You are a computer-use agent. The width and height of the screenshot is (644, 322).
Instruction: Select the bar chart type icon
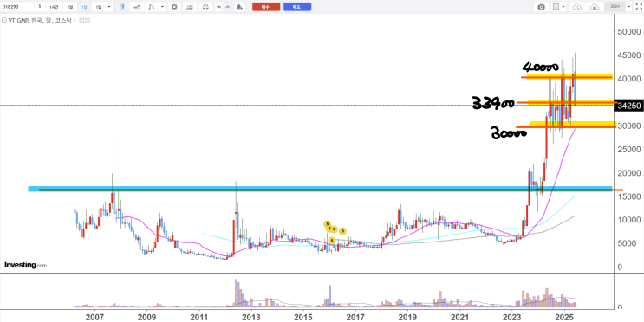pyautogui.click(x=152, y=7)
